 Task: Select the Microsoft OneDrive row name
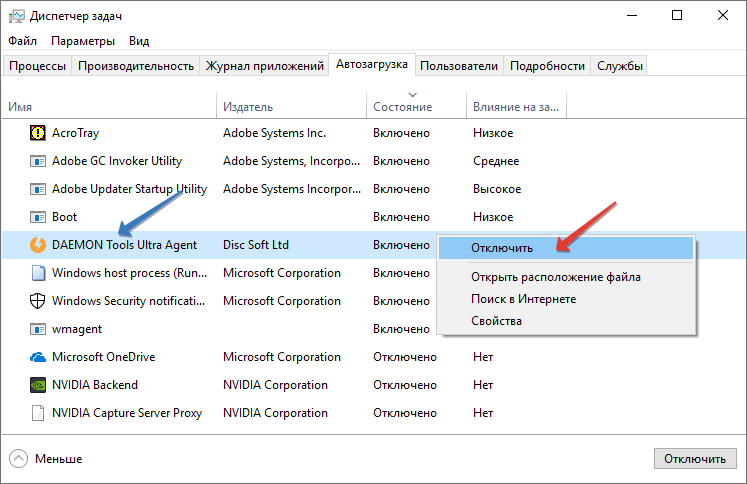(x=103, y=357)
